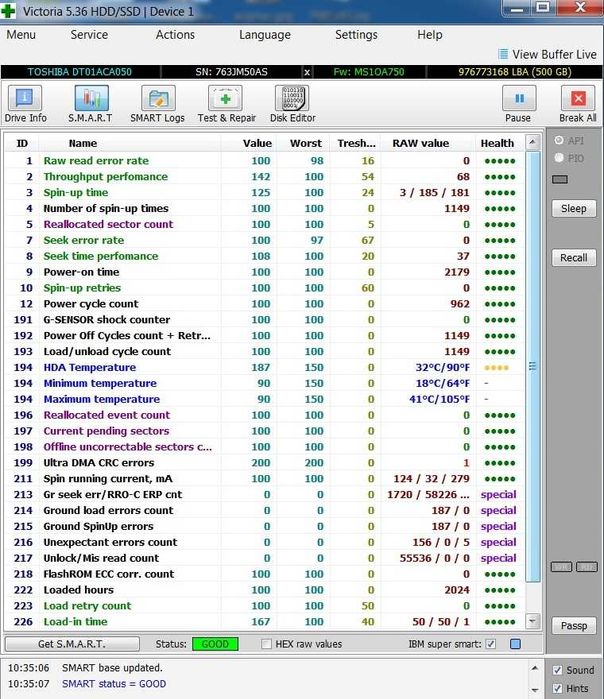Click SMART table scroll down arrow
This screenshot has width=604, height=699.
pos(533,621)
